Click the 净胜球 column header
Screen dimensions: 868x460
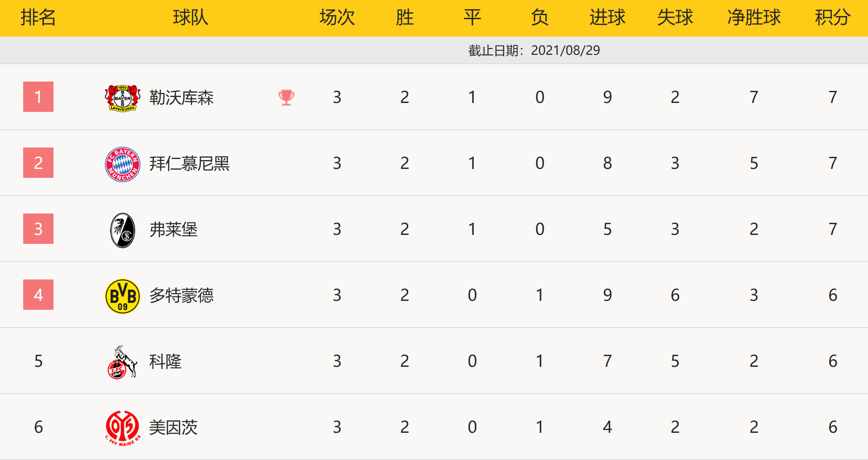pyautogui.click(x=754, y=18)
